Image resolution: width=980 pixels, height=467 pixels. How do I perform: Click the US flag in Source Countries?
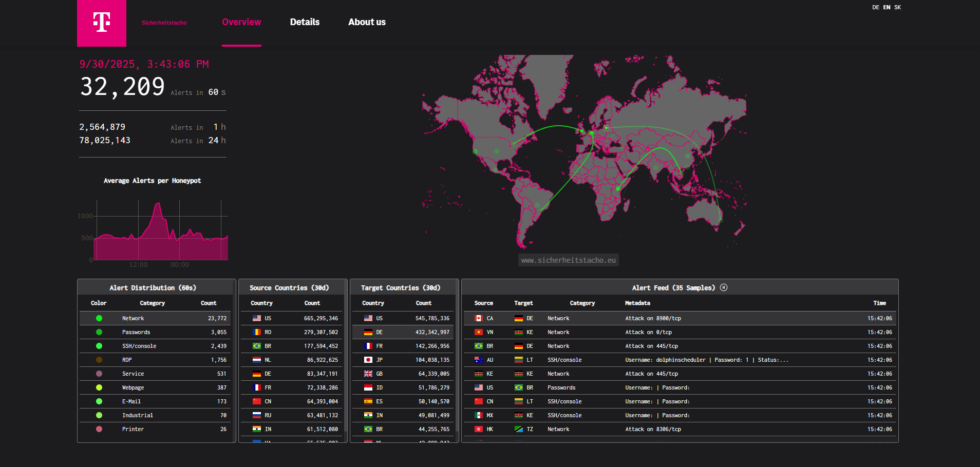pyautogui.click(x=256, y=318)
